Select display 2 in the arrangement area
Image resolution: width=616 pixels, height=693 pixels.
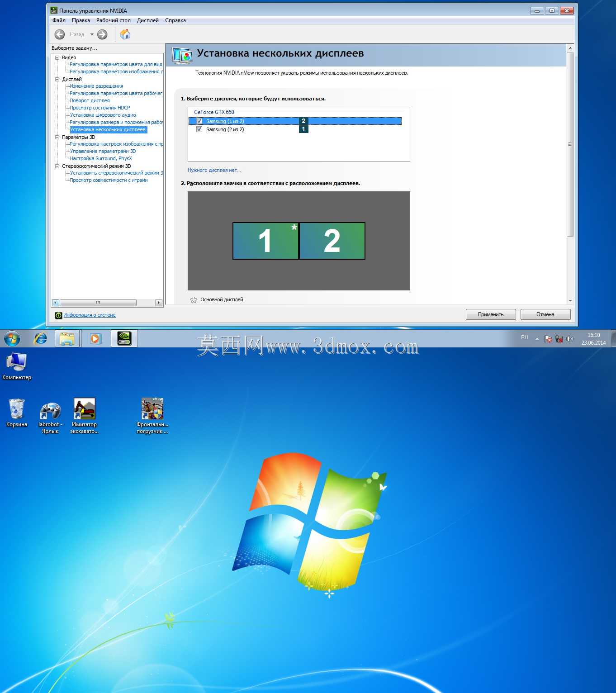(332, 241)
